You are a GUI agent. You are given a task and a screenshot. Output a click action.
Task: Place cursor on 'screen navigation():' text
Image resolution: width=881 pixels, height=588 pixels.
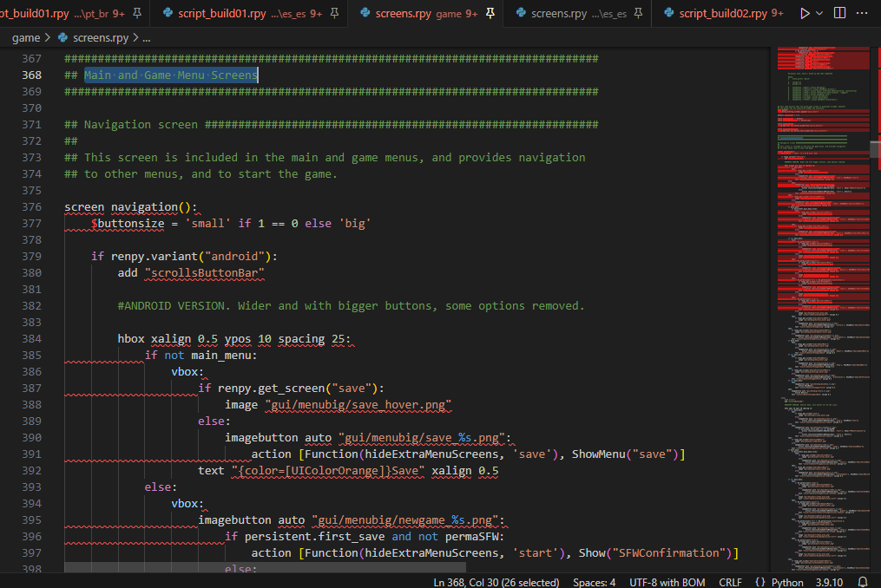(x=130, y=206)
